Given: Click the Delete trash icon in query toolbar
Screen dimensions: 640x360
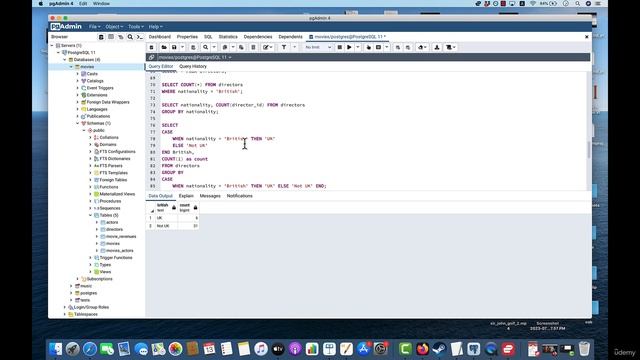Looking at the screenshot, I should click(253, 47).
